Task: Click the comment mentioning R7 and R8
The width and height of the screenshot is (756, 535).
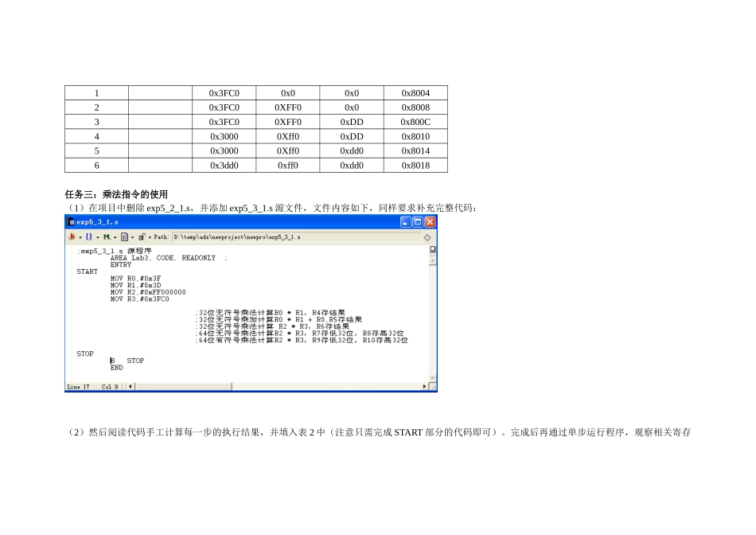Action: pyautogui.click(x=299, y=334)
